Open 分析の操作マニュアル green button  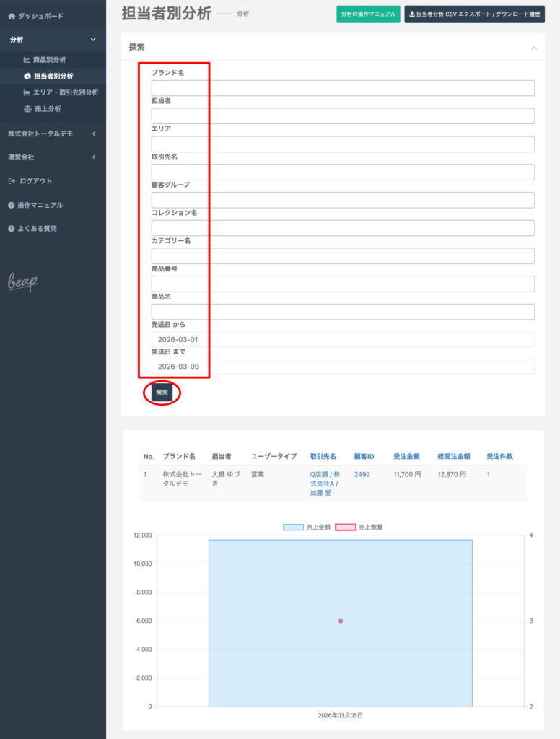pyautogui.click(x=368, y=14)
